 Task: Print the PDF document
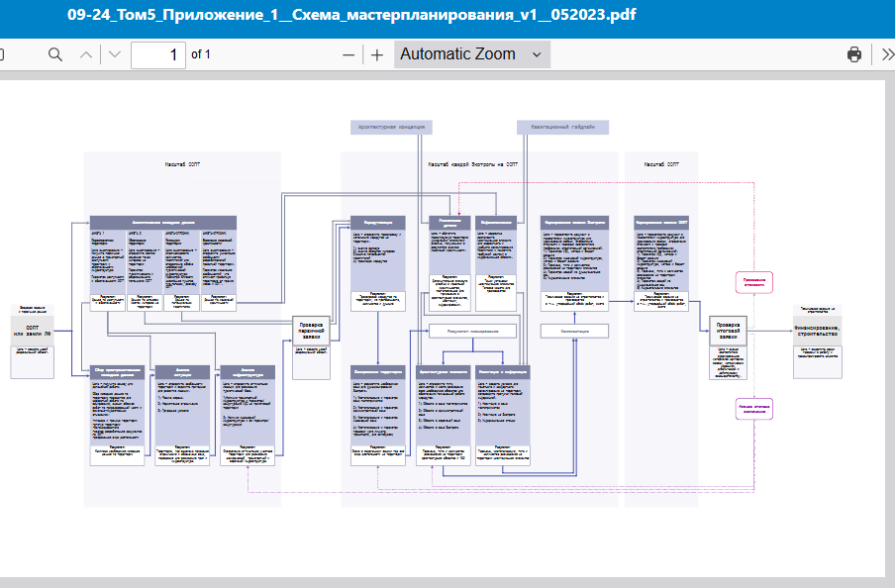pos(853,54)
